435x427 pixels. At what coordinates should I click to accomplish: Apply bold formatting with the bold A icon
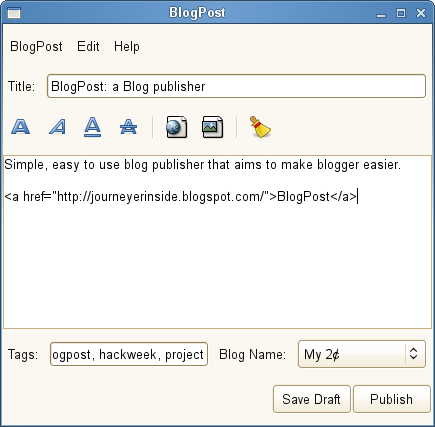[x=21, y=127]
